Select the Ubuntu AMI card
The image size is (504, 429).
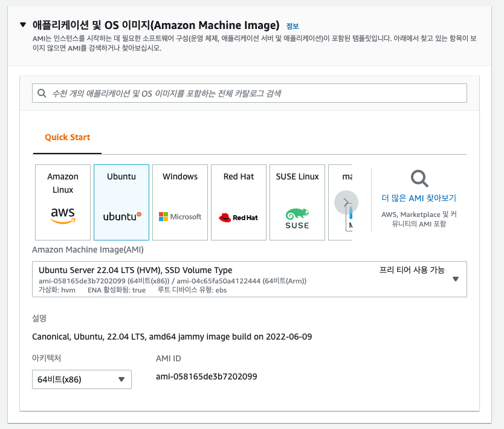click(121, 202)
